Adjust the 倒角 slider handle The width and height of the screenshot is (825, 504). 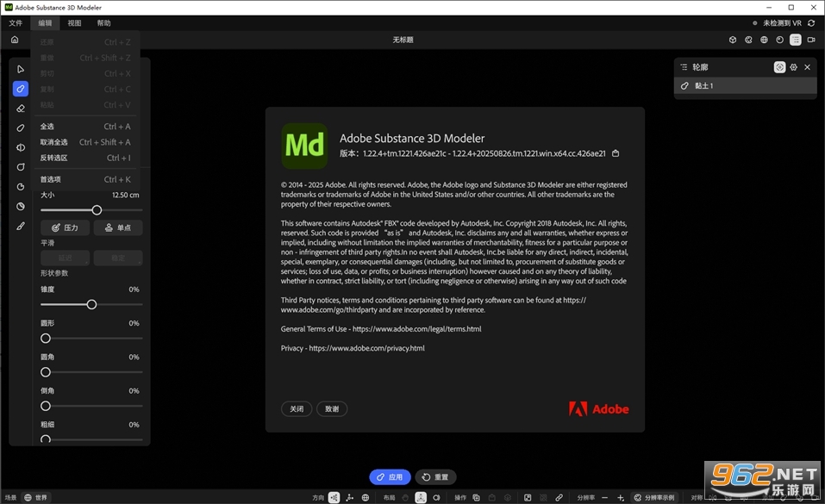tap(46, 406)
